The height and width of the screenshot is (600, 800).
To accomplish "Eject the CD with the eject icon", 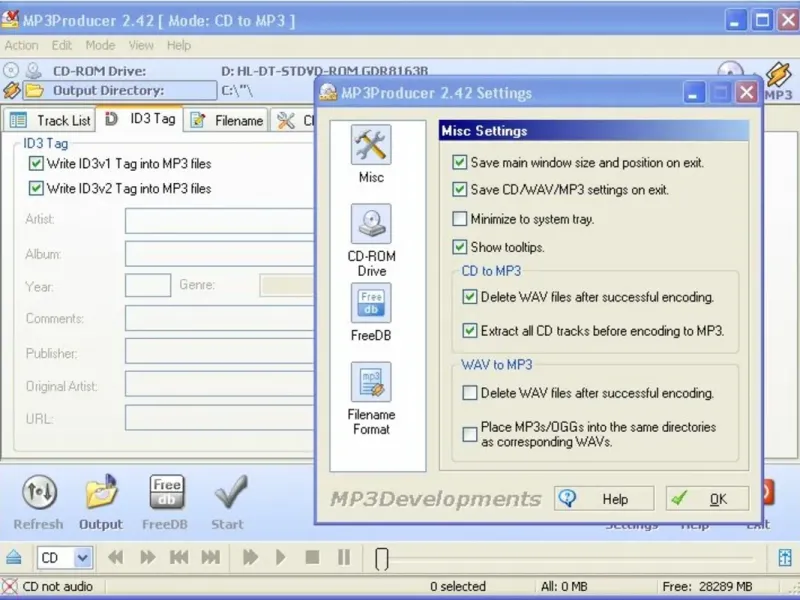I will coord(14,557).
